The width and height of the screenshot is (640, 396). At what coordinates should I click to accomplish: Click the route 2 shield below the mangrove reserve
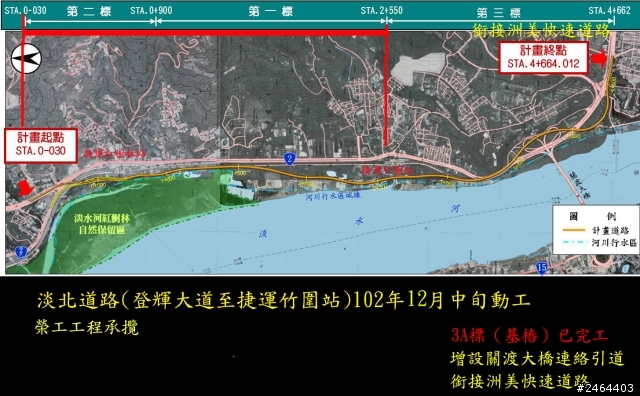[21, 252]
